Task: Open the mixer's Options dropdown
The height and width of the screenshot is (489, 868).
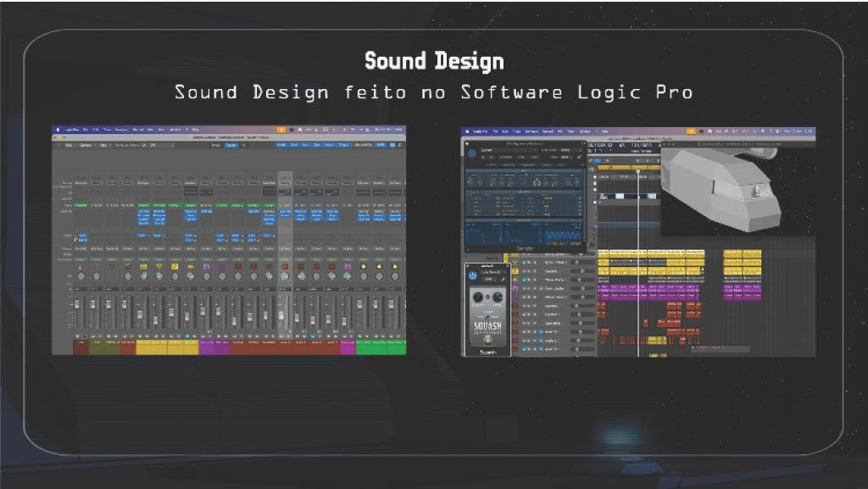Action: tap(86, 145)
